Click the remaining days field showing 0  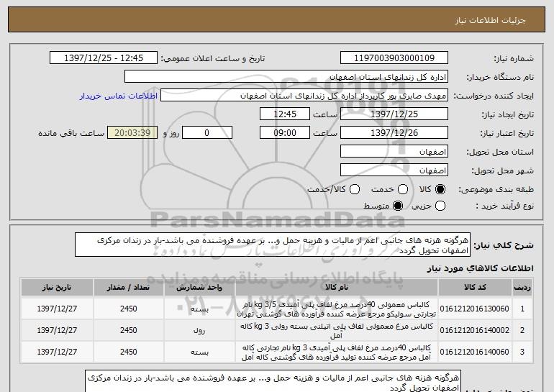(207, 133)
